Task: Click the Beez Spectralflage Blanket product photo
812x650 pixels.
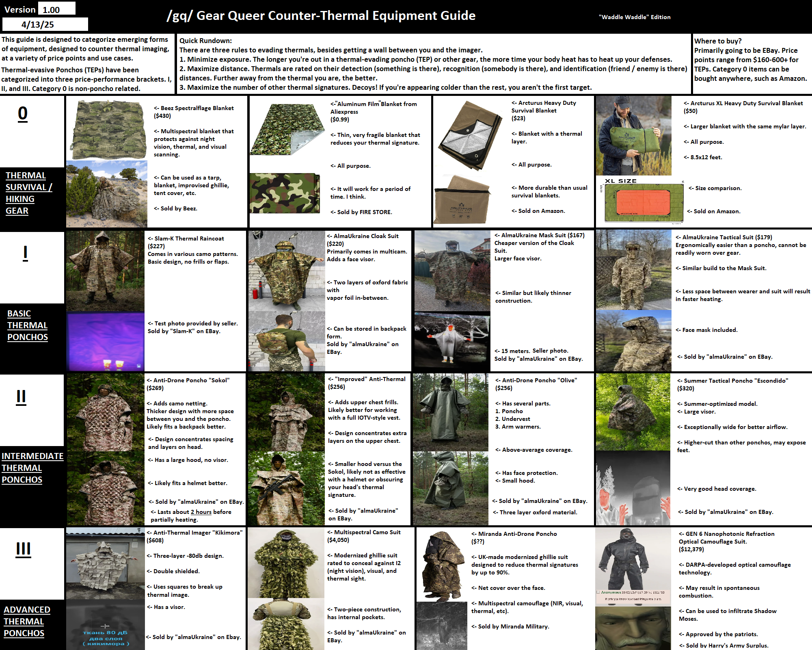Action: [x=108, y=130]
